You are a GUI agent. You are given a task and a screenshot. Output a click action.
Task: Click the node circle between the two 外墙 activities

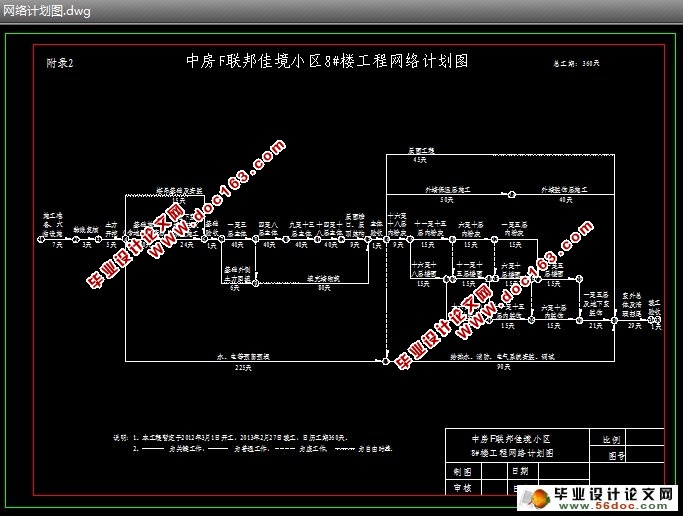[x=512, y=194]
